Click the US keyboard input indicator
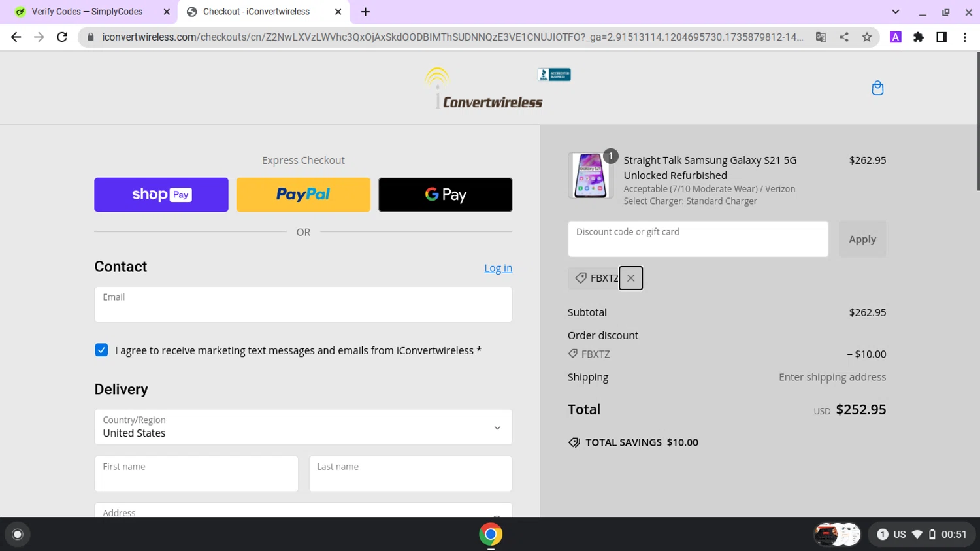 coord(900,534)
